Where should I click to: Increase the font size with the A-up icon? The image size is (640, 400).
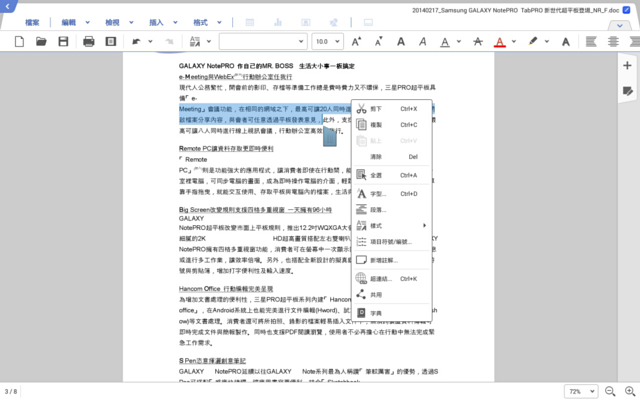click(x=356, y=42)
